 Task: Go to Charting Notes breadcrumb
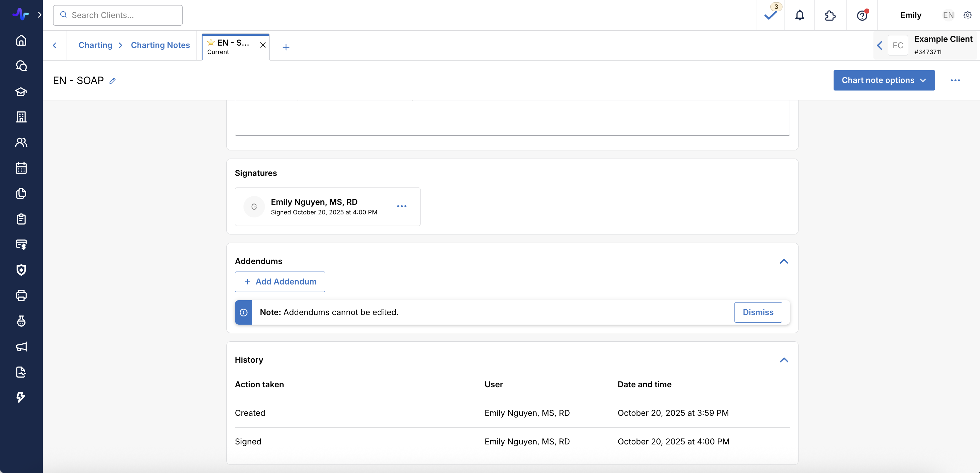coord(160,45)
